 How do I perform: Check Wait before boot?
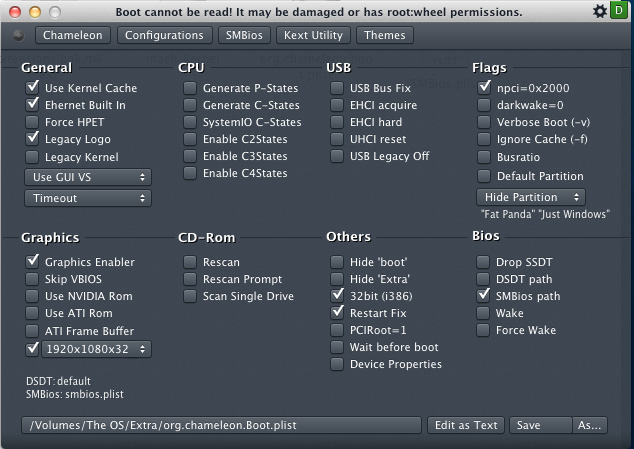click(x=337, y=347)
